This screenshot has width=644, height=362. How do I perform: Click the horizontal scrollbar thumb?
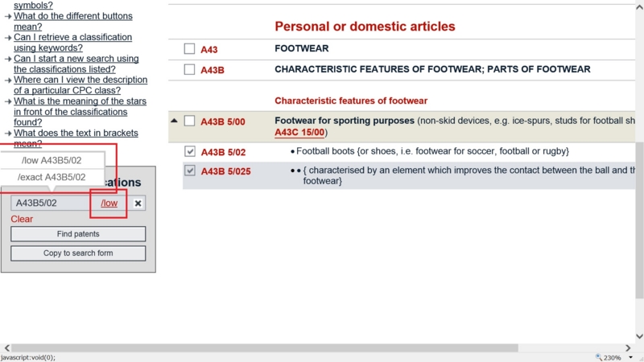tap(265, 348)
